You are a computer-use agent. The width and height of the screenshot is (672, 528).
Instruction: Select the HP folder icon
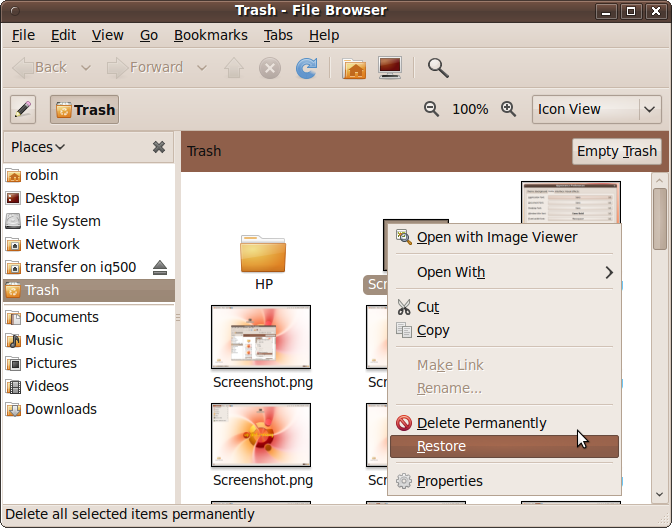(x=263, y=254)
